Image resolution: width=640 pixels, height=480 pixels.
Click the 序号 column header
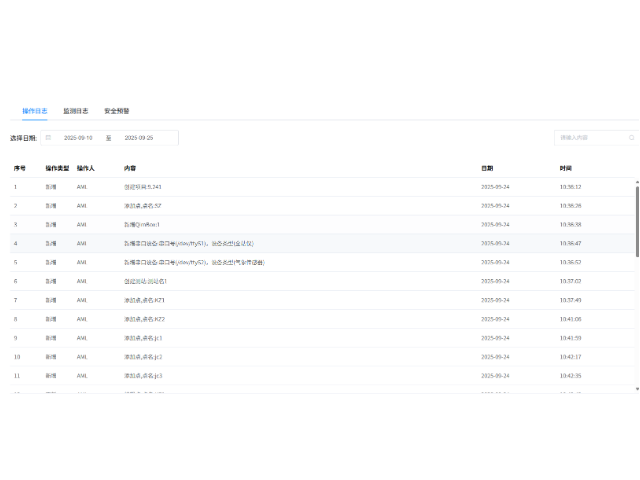point(19,168)
